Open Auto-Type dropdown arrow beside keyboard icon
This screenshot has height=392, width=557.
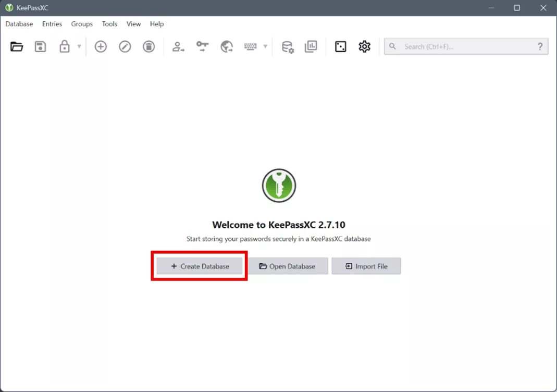[265, 46]
